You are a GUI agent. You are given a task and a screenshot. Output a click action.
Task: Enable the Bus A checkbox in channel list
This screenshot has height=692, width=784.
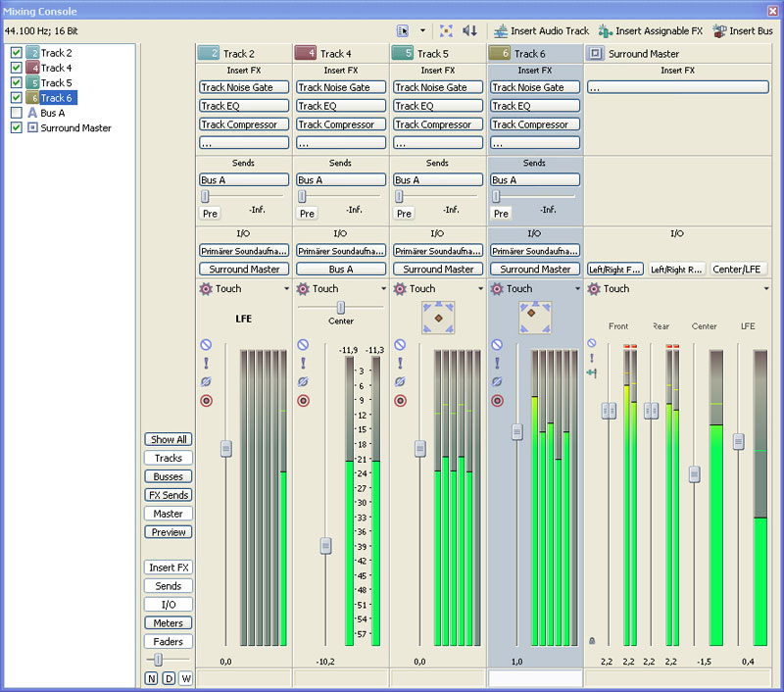pos(17,113)
